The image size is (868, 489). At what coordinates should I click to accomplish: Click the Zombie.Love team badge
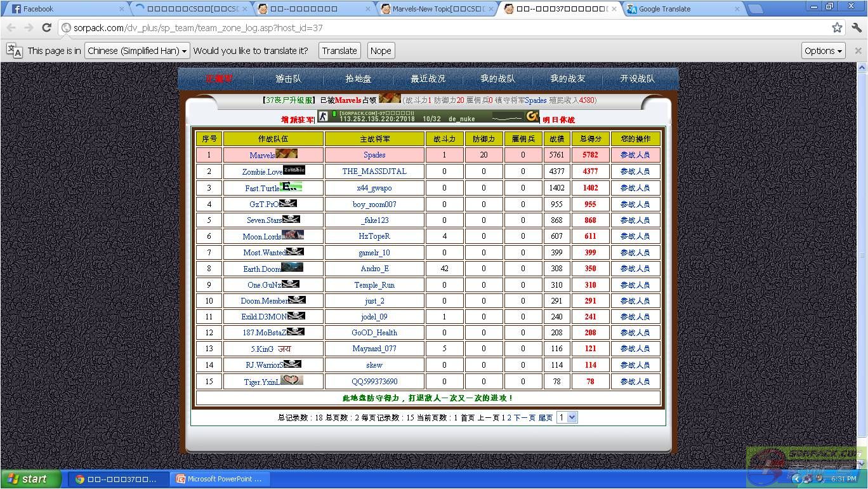pos(294,170)
